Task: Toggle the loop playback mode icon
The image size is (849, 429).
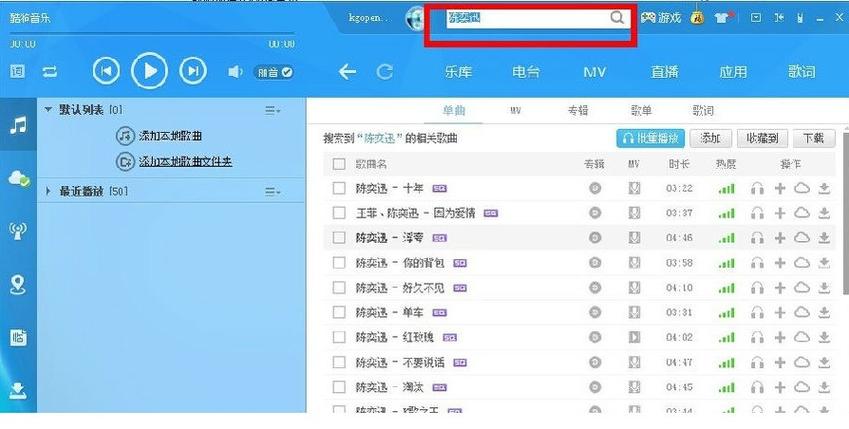Action: click(50, 72)
